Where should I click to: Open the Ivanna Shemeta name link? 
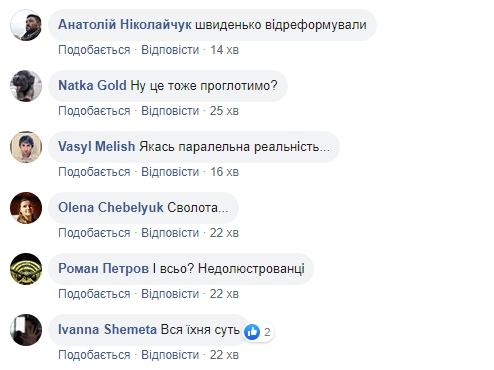107,330
